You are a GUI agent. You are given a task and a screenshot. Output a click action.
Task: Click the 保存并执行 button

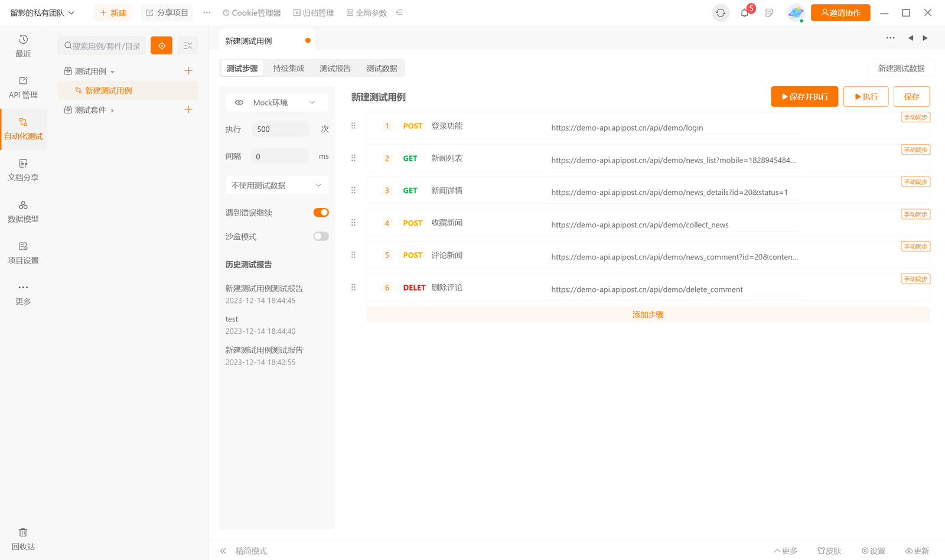pos(804,96)
